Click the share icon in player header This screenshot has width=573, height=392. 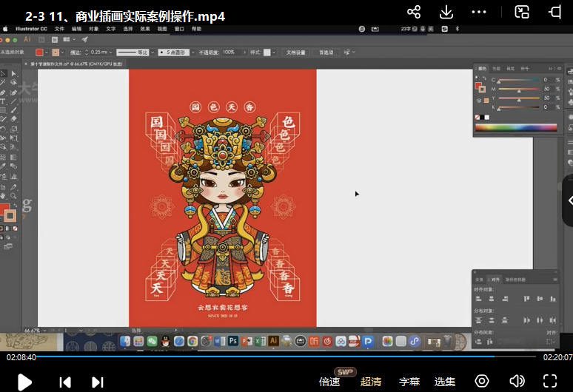point(414,12)
